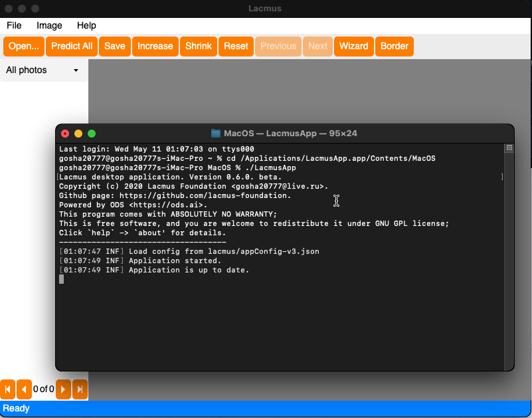532x418 pixels.
Task: Click the Increase zoom button
Action: (155, 46)
